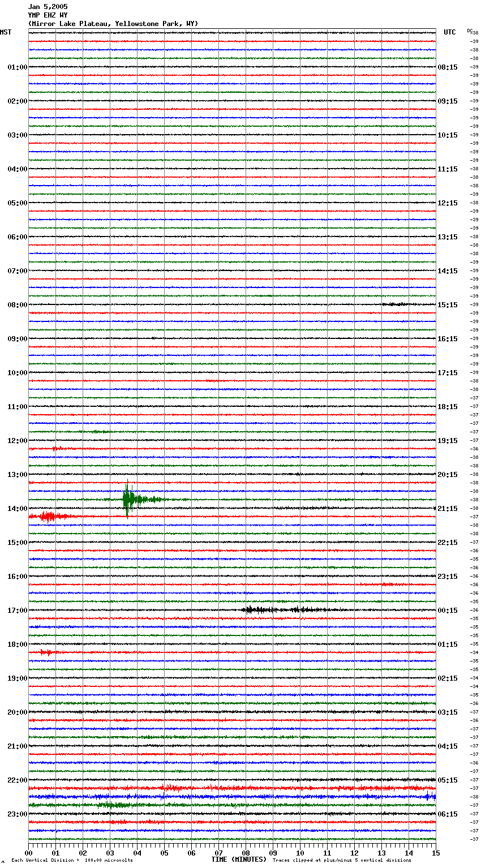481x868 pixels.
Task: Select the 20:00 MST time label
Action: [x=18, y=712]
